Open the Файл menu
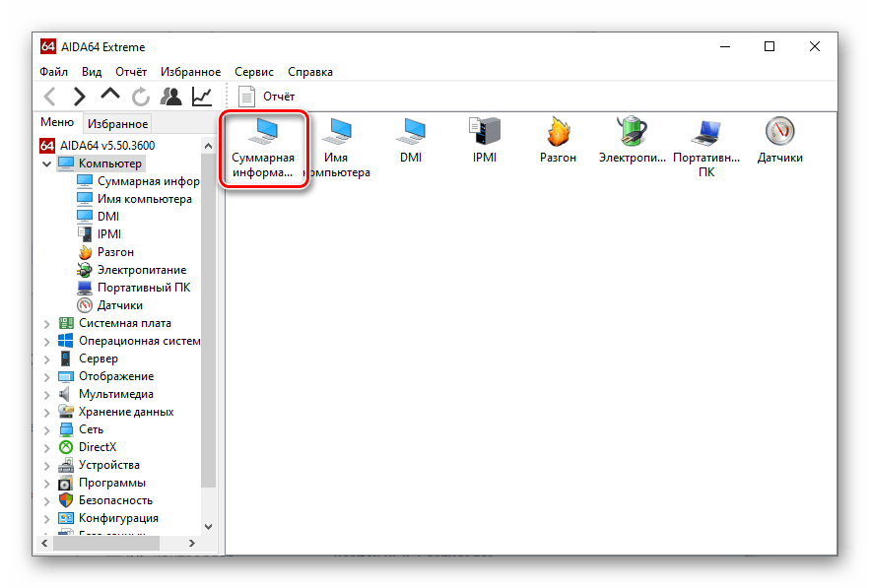 click(x=54, y=72)
